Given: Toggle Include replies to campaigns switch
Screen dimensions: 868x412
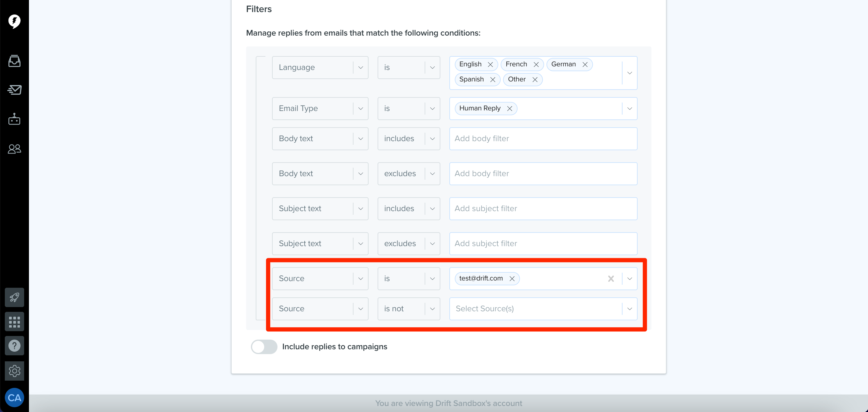Looking at the screenshot, I should (264, 347).
